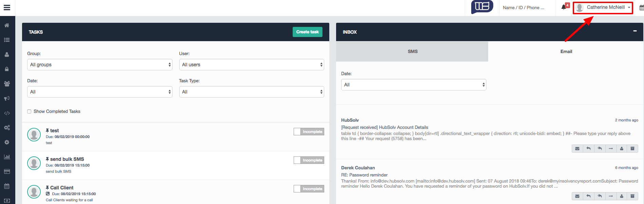Open the send bulk SMS task

[67, 159]
